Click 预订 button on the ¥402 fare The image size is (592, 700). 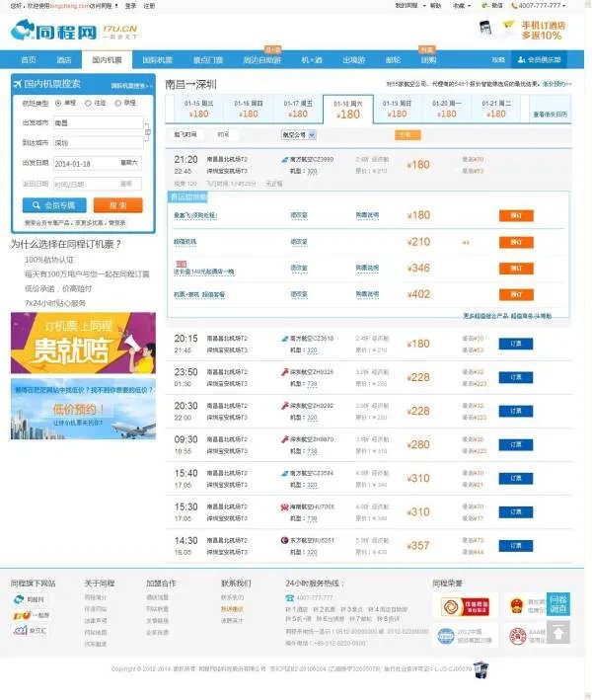pyautogui.click(x=516, y=294)
